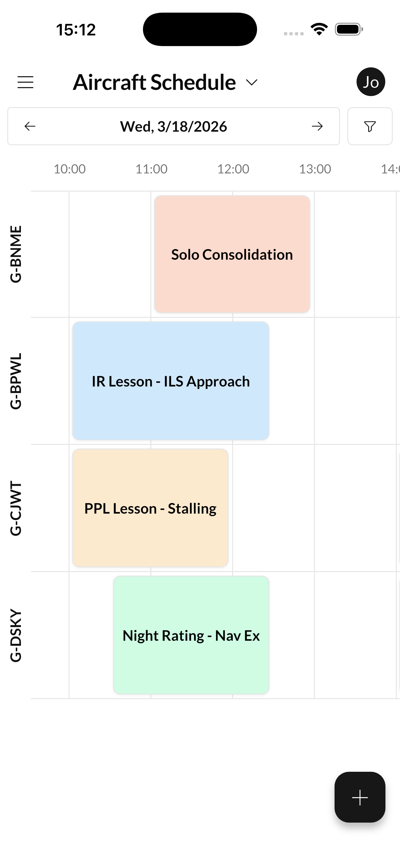The image size is (400, 868).
Task: View the Night Rating - Nav Ex booking
Action: (191, 635)
